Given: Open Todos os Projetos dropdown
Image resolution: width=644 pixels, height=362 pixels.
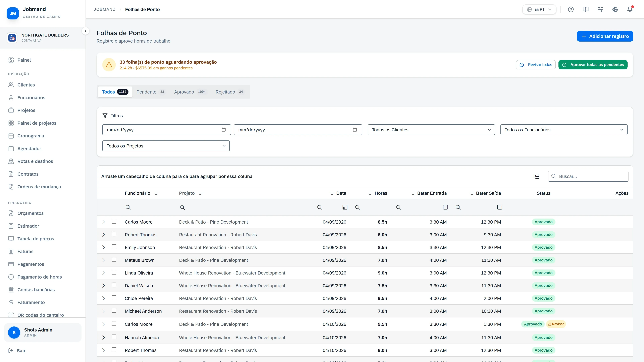Looking at the screenshot, I should (x=166, y=146).
